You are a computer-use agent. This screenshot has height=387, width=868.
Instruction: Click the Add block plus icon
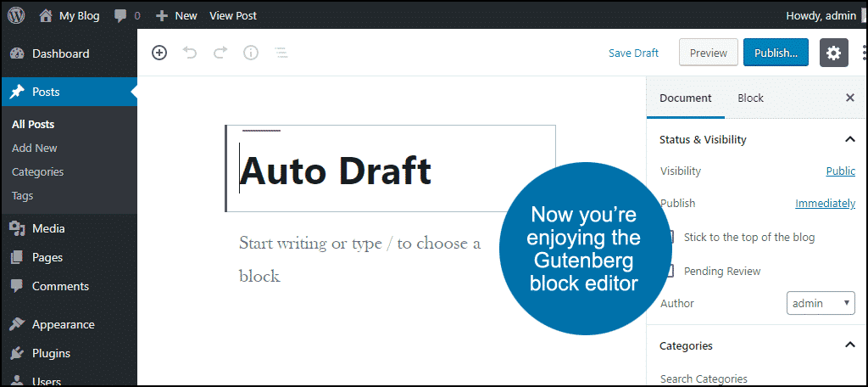(159, 53)
